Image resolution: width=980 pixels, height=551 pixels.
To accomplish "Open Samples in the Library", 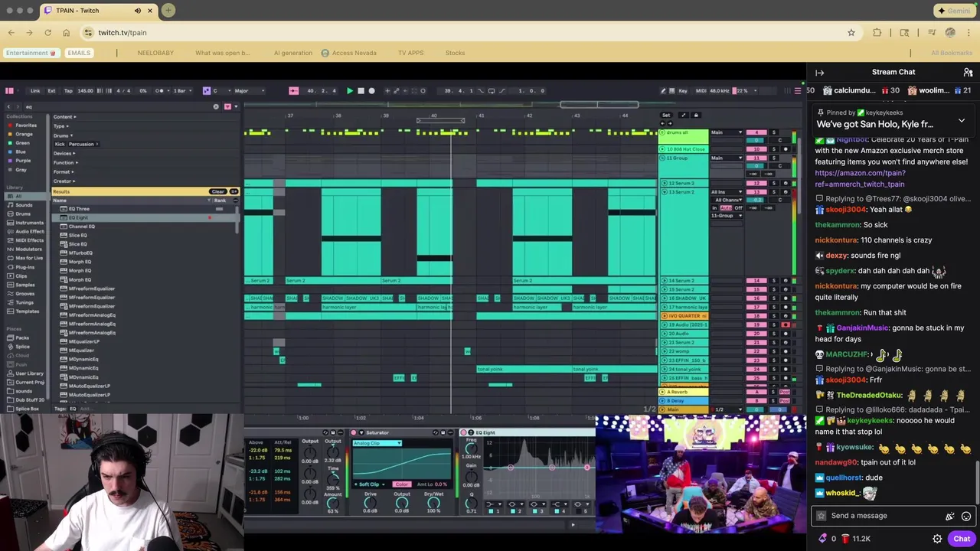I will 25,285.
